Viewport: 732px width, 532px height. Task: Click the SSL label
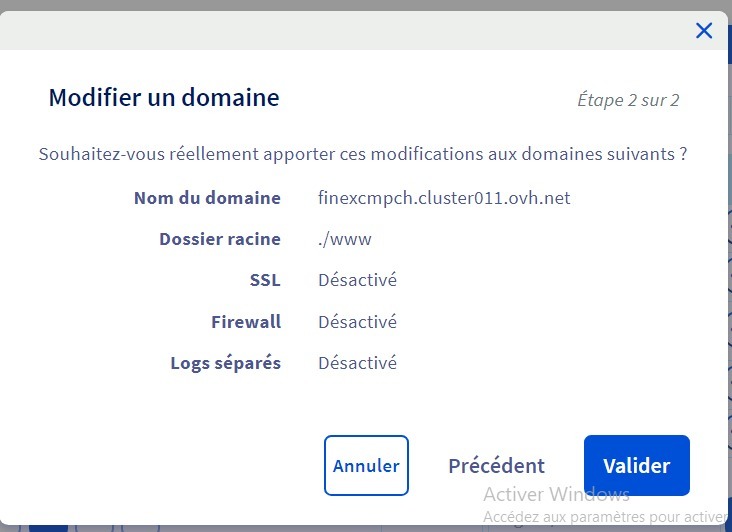click(x=265, y=280)
